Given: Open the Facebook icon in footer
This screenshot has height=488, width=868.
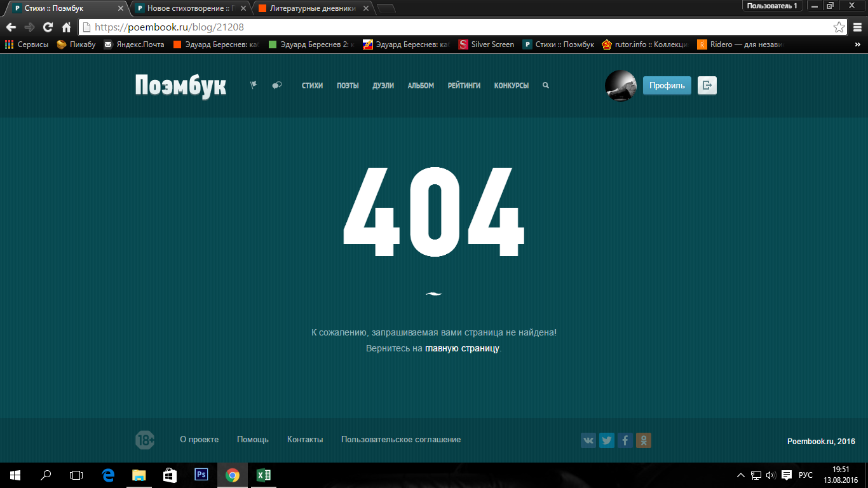Looking at the screenshot, I should pos(625,440).
